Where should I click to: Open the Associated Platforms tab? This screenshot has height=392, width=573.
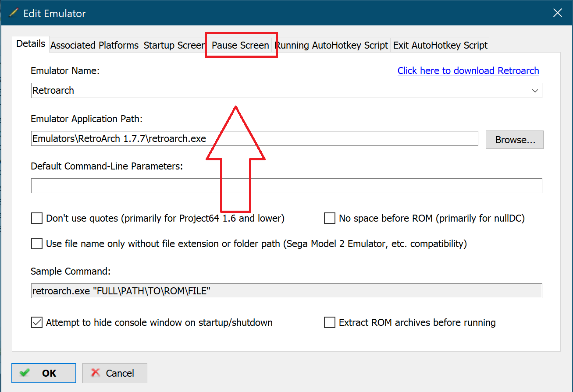point(94,45)
